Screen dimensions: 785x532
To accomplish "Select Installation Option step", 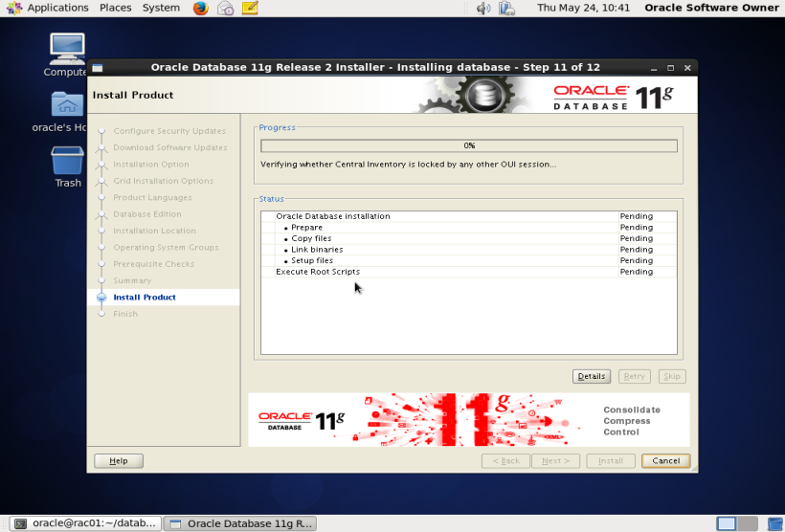I will point(151,165).
